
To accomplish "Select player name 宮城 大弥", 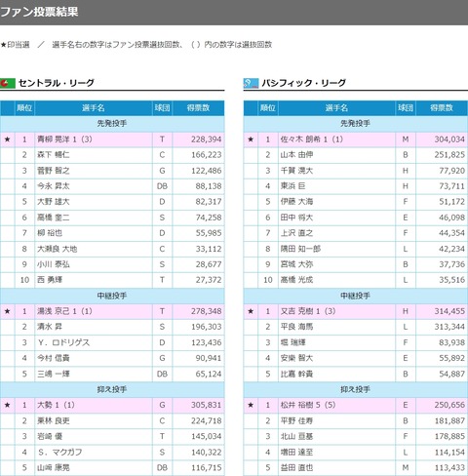I will [296, 264].
